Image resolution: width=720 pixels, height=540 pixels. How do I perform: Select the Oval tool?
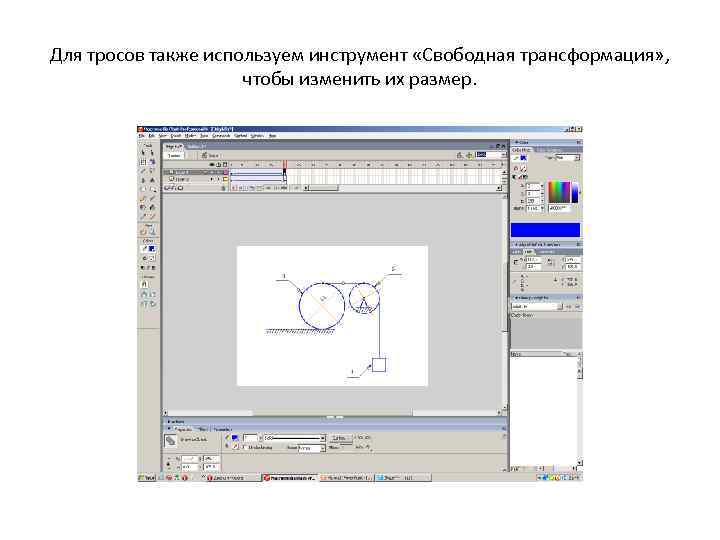144,189
